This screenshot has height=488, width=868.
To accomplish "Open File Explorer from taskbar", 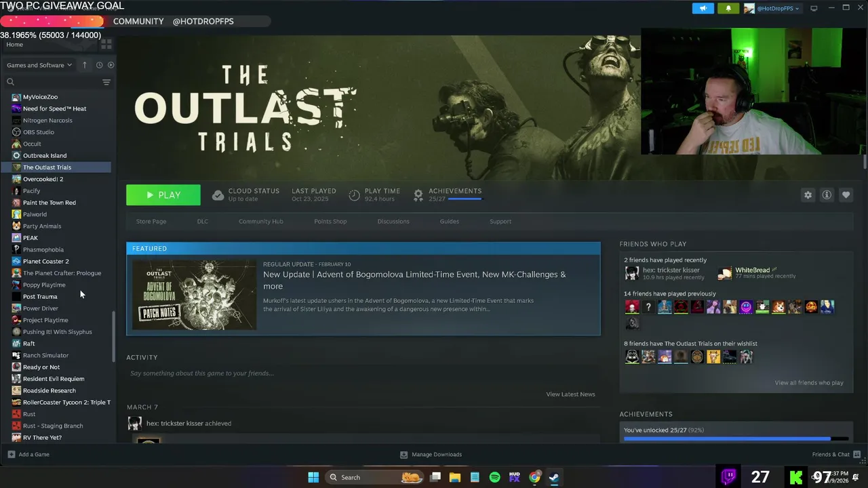I will 455,477.
